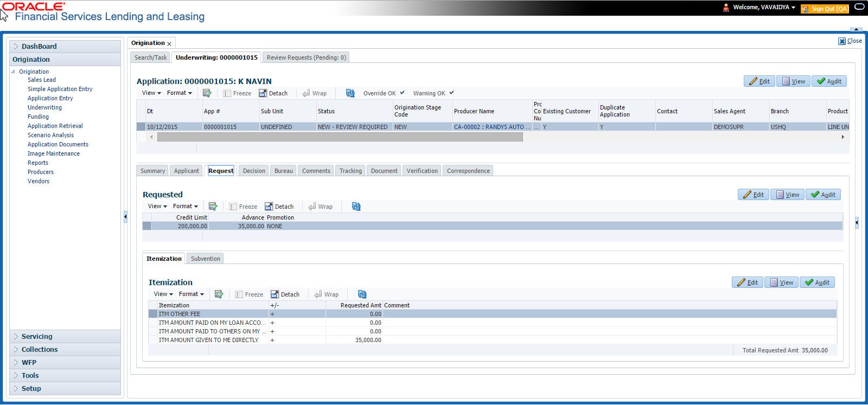Click Wrap in the Requested toolbar
The image size is (868, 405).
pos(321,207)
